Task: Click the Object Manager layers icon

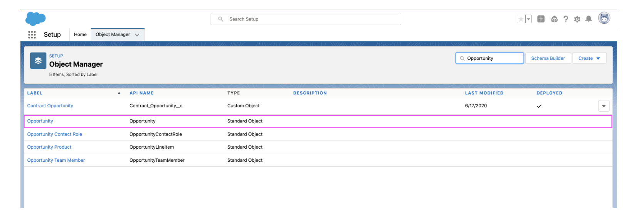Action: pyautogui.click(x=38, y=61)
